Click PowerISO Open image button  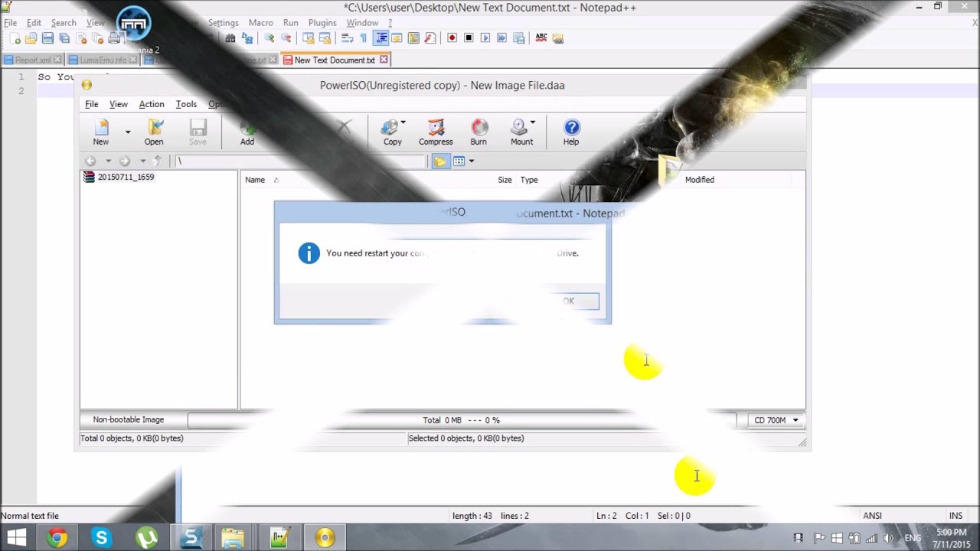pyautogui.click(x=154, y=132)
